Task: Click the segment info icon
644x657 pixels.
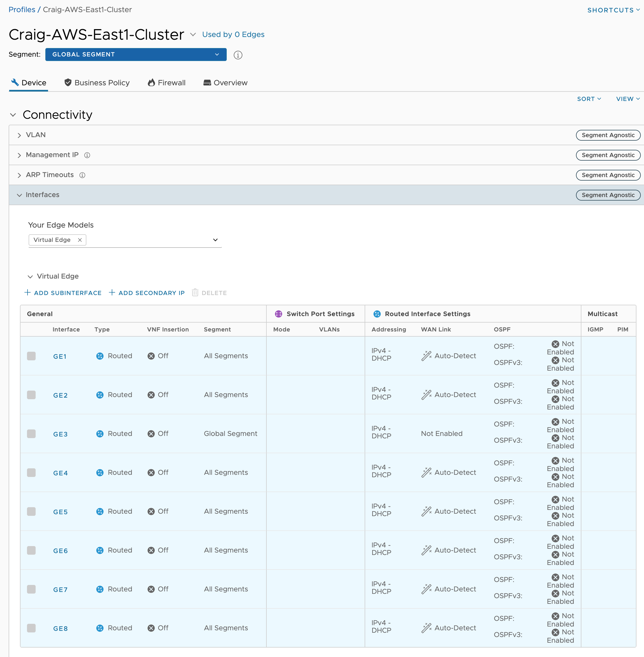Action: [x=238, y=55]
